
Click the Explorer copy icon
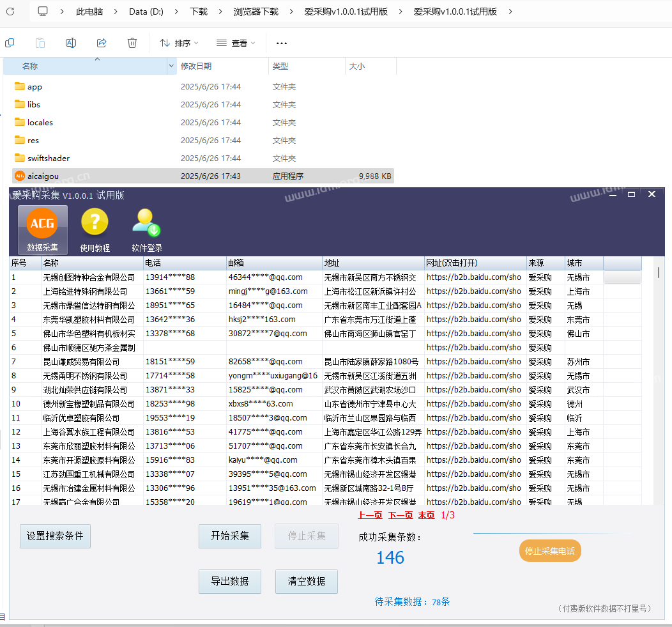pos(10,43)
